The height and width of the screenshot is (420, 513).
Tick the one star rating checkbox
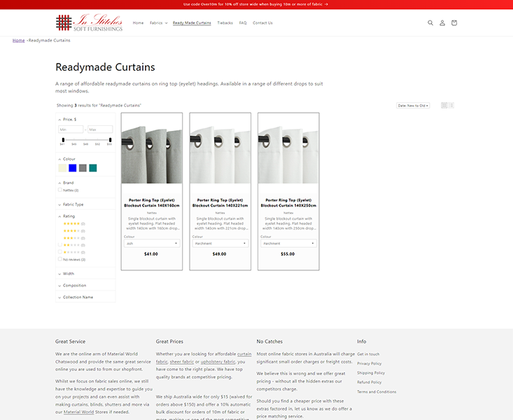click(x=60, y=252)
